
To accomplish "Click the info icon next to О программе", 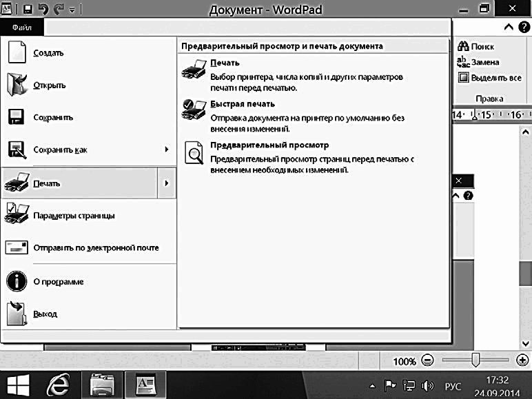I will (x=17, y=281).
